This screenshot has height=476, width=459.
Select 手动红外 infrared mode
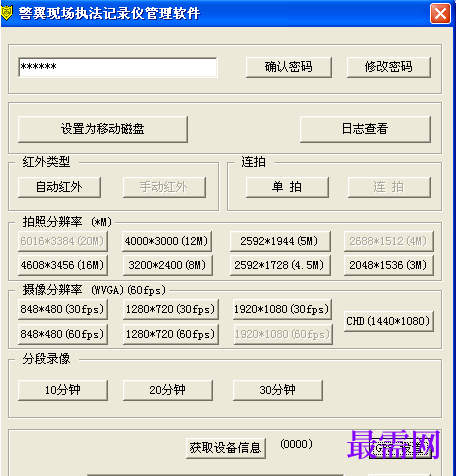tap(164, 187)
